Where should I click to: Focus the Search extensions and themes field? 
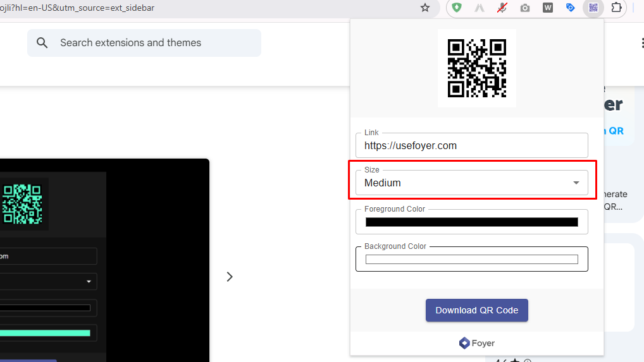tap(144, 42)
